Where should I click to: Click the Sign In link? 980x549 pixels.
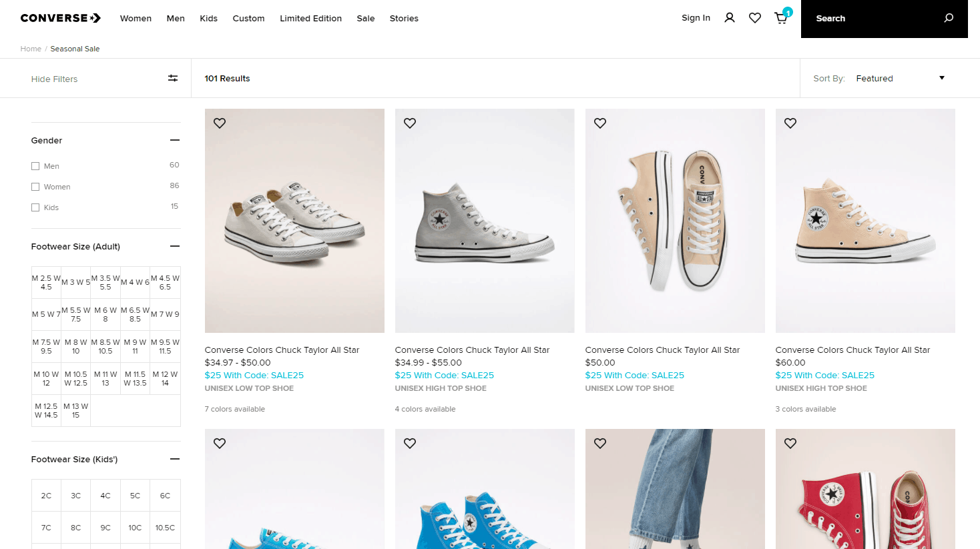pos(696,18)
